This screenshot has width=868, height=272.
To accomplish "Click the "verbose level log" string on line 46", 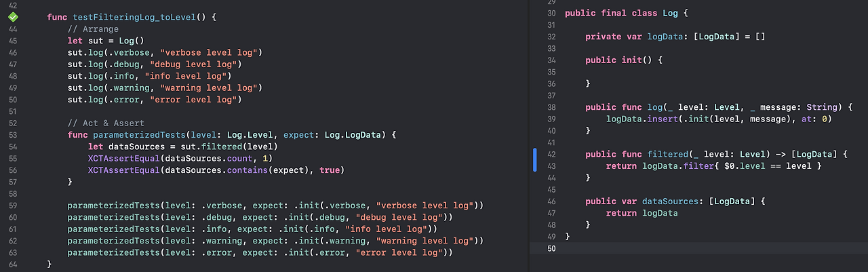I will (x=210, y=52).
